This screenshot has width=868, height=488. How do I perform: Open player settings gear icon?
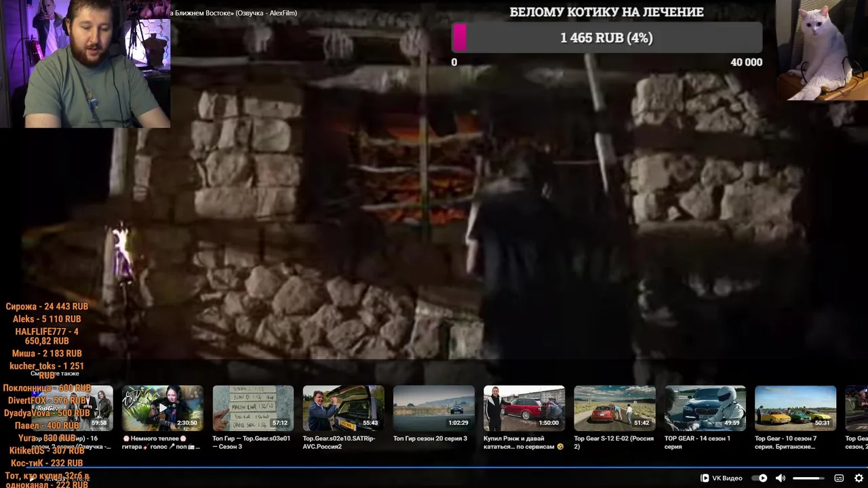(x=859, y=478)
